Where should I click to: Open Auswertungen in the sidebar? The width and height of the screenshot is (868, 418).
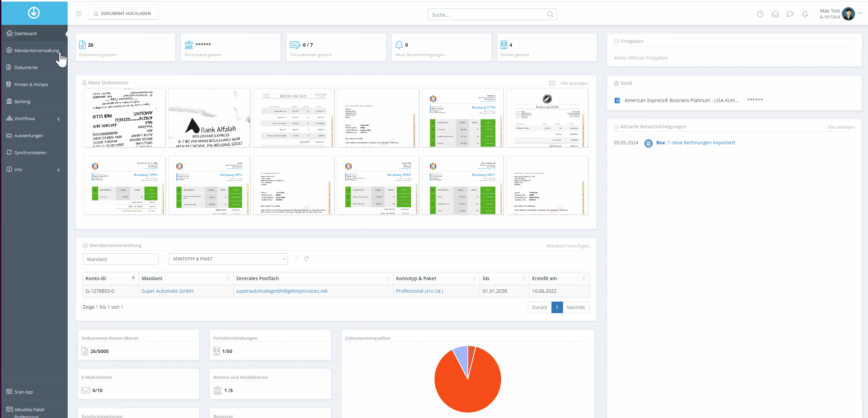pos(34,135)
